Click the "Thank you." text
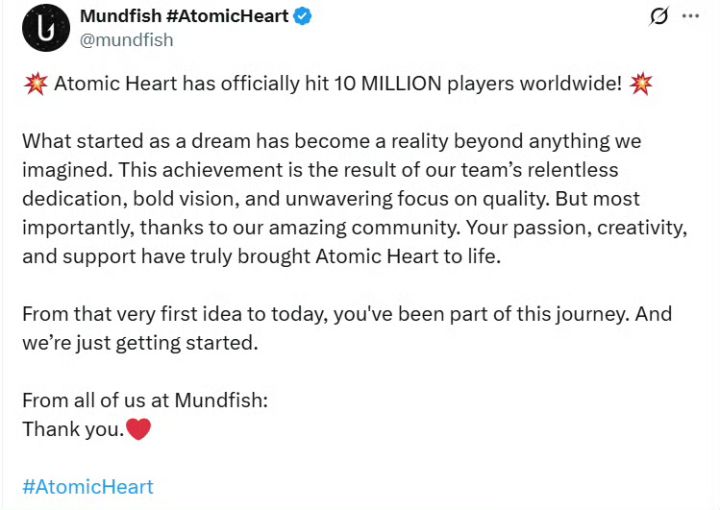The height and width of the screenshot is (510, 720). [73, 430]
